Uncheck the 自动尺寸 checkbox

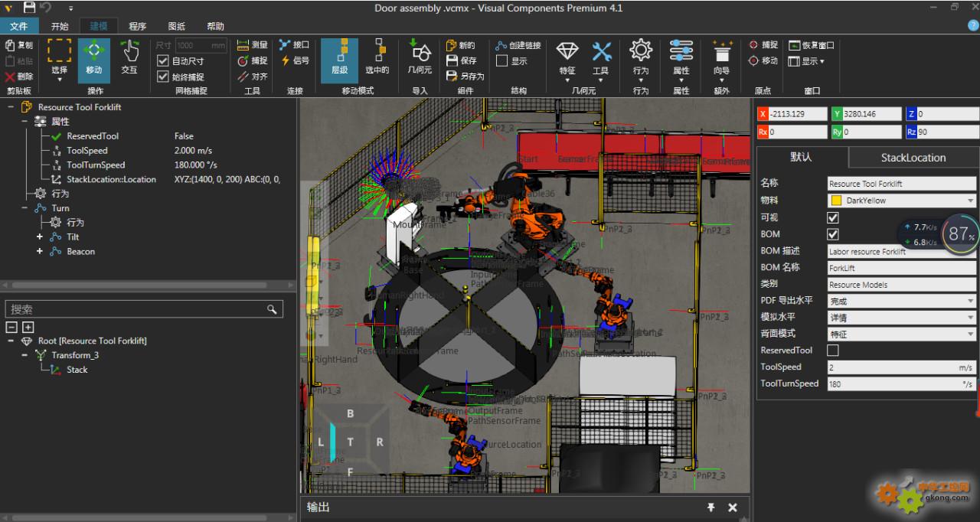(x=162, y=61)
